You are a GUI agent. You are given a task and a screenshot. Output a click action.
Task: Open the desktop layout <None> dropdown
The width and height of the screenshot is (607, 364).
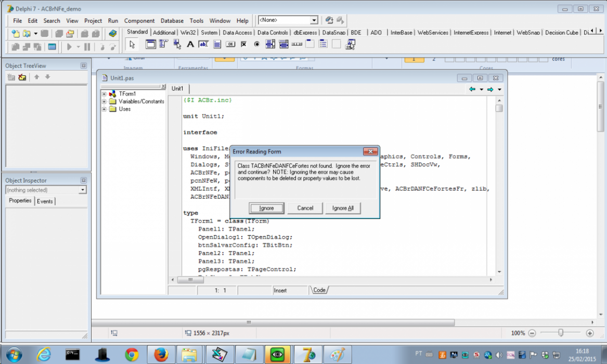point(314,20)
